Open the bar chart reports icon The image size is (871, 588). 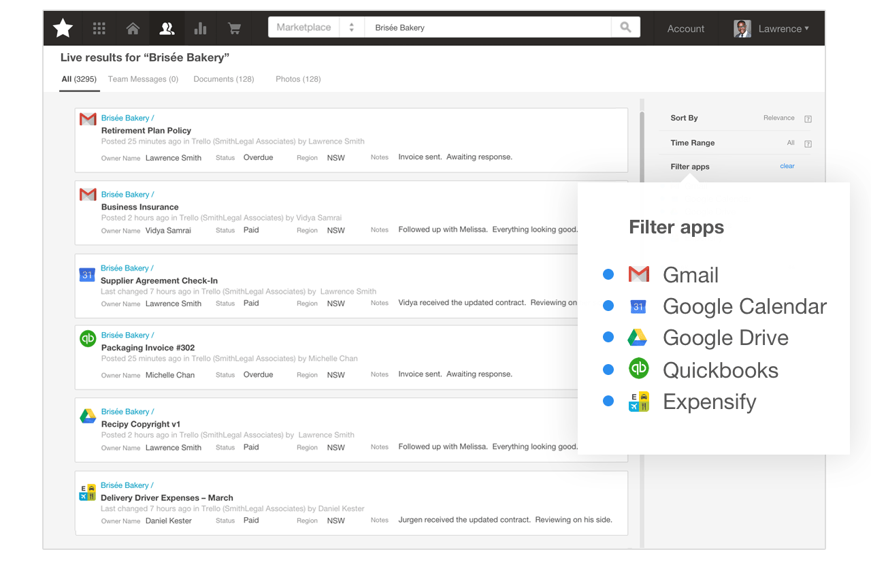tap(200, 29)
